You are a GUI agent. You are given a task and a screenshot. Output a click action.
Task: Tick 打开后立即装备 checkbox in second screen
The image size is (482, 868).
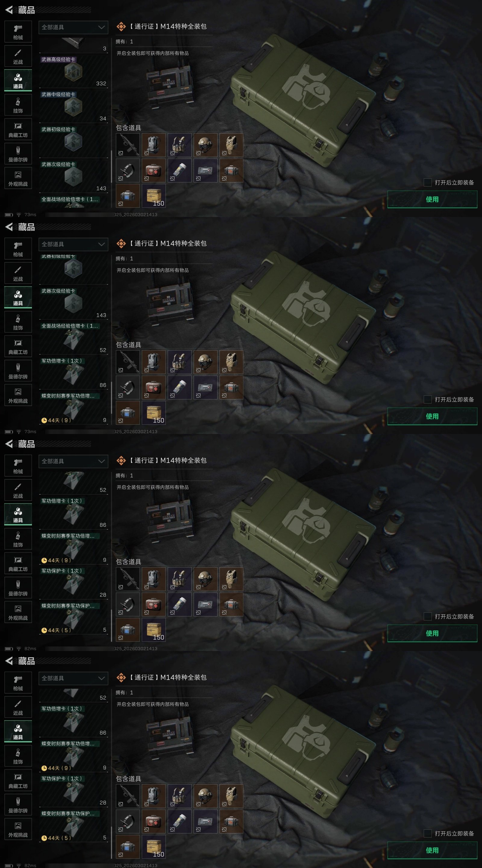(427, 399)
